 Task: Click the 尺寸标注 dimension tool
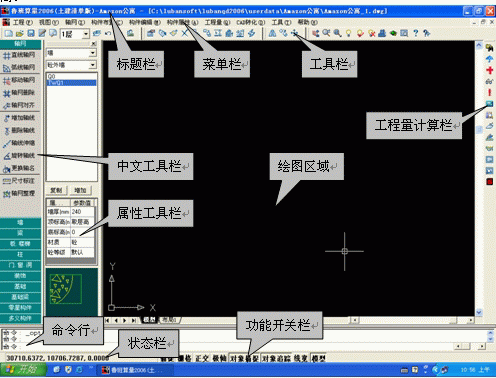[x=19, y=181]
